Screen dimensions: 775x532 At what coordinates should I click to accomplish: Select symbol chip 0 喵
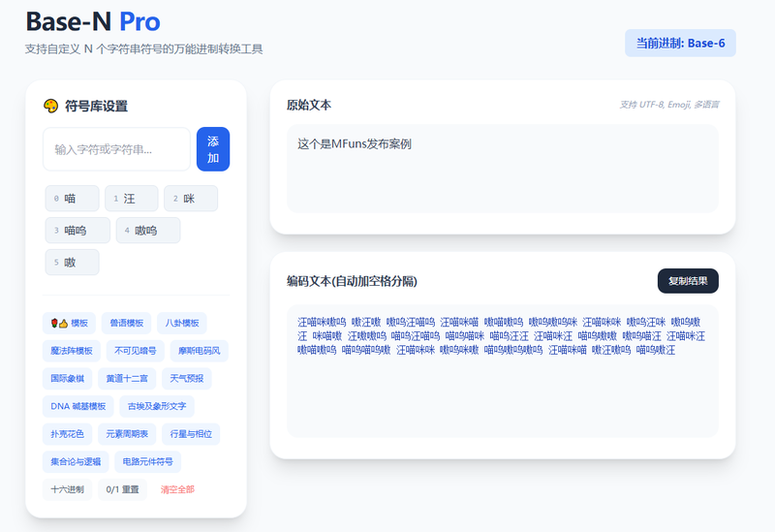(72, 199)
